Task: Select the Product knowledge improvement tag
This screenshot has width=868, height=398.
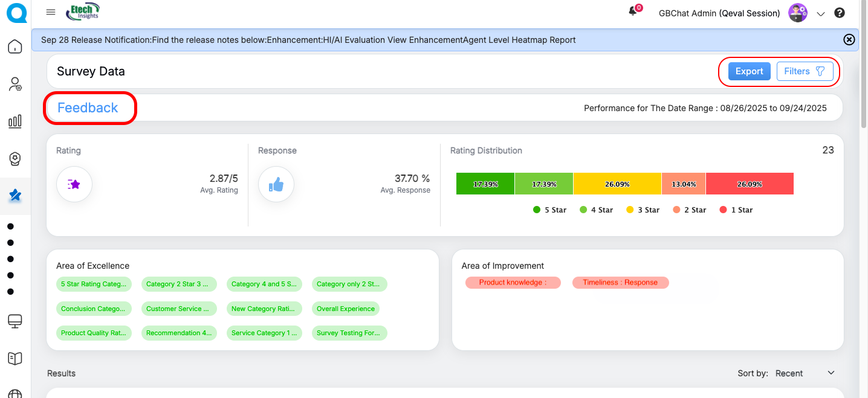Action: click(513, 283)
